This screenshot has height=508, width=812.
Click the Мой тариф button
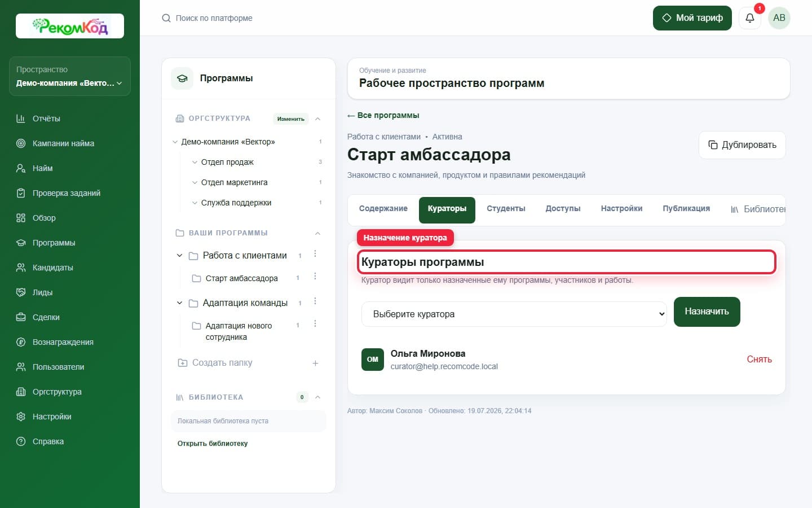(692, 18)
